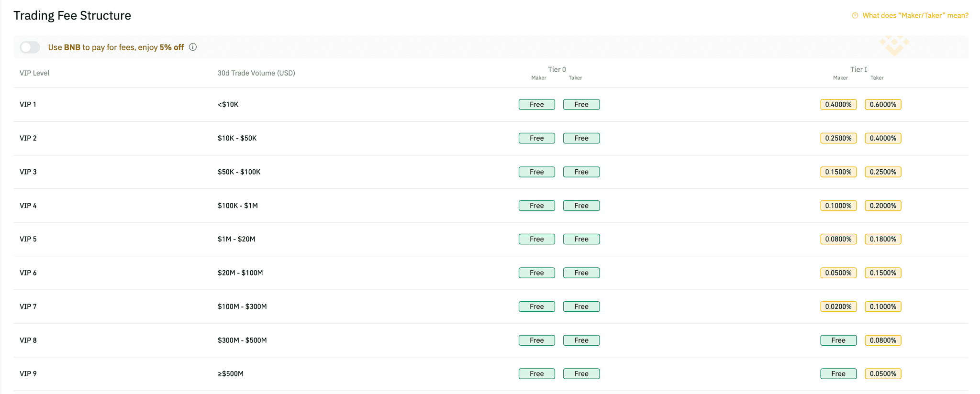This screenshot has width=980, height=394.
Task: Click VIP 2 Tier 0 maker Free badge
Action: (536, 138)
